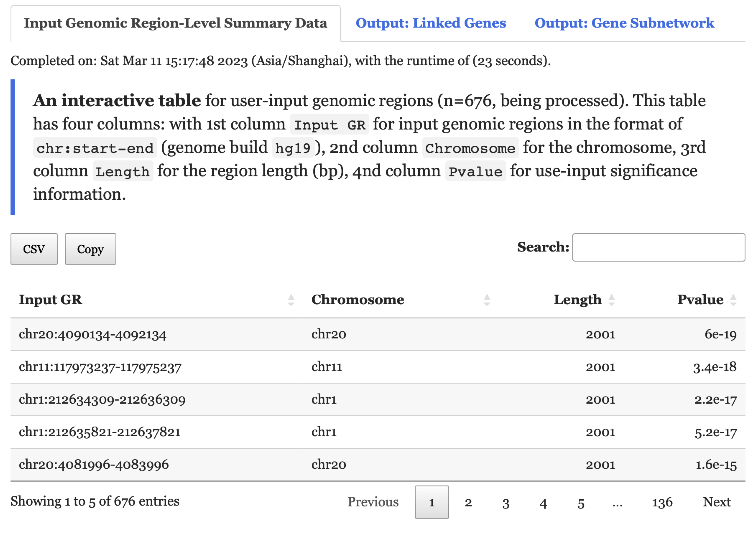Select Input Genomic Region-Level Summary Data tab
This screenshot has height=544, width=756.
tap(175, 23)
